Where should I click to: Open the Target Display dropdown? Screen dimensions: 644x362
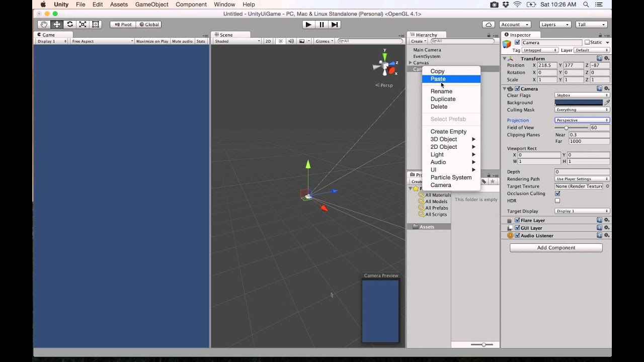click(x=582, y=211)
